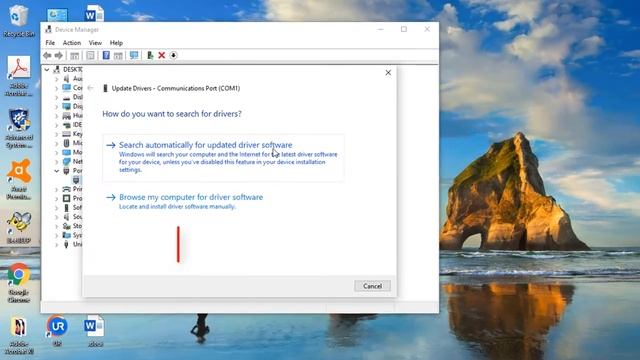The height and width of the screenshot is (360, 640).
Task: Maximize the Device Manager window
Action: click(404, 29)
